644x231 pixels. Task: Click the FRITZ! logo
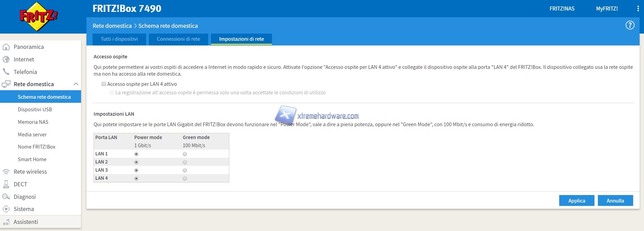pos(39,16)
